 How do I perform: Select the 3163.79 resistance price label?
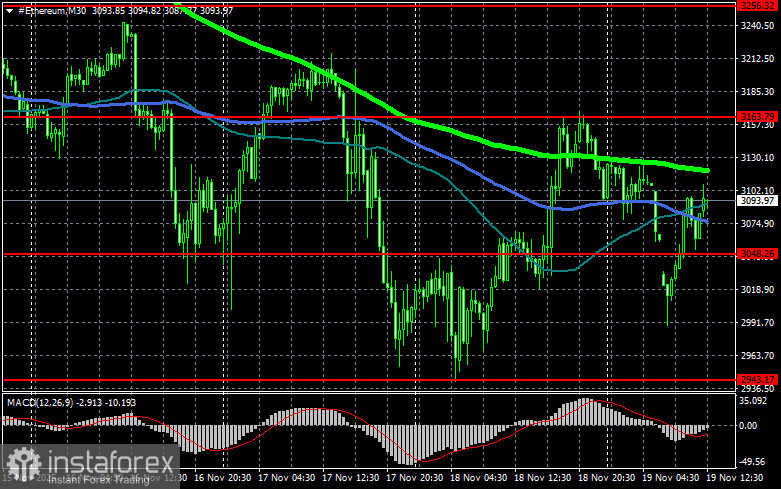[x=757, y=117]
